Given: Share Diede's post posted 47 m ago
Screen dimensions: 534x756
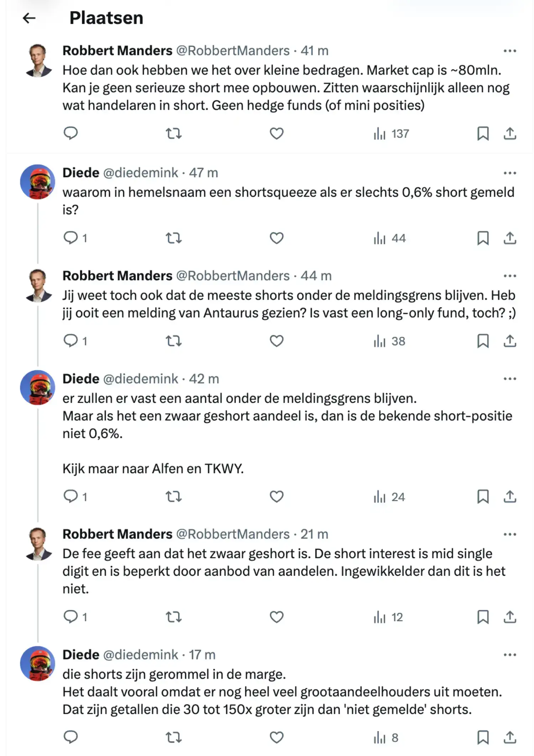Looking at the screenshot, I should pyautogui.click(x=510, y=238).
